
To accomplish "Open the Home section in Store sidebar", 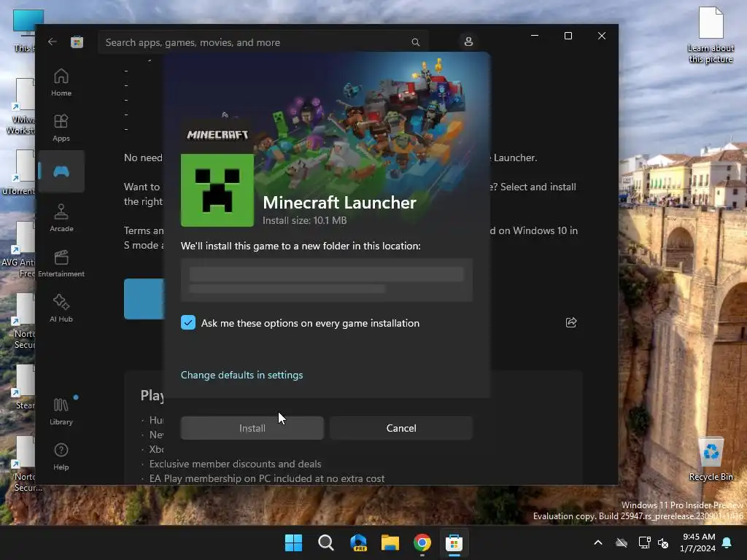I will click(61, 82).
